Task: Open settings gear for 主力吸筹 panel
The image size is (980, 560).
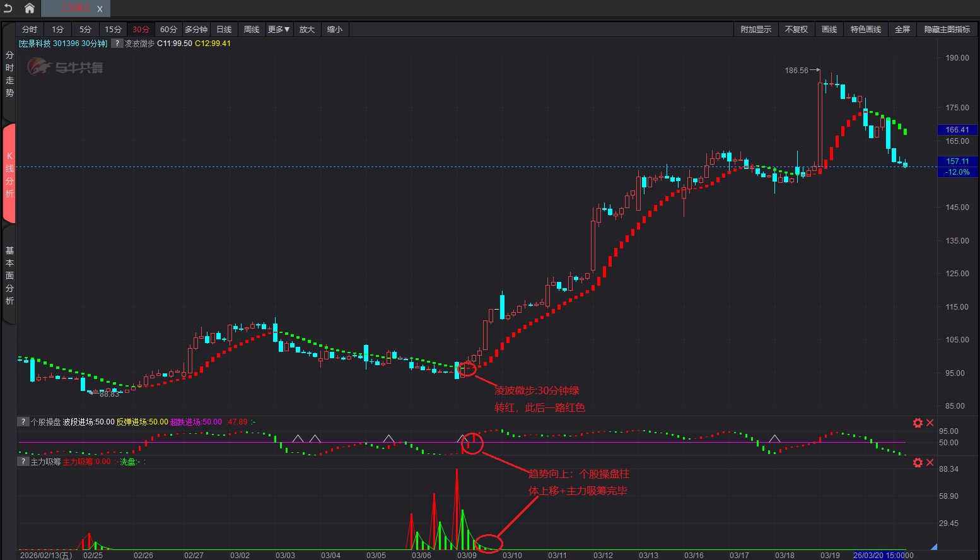Action: click(918, 462)
